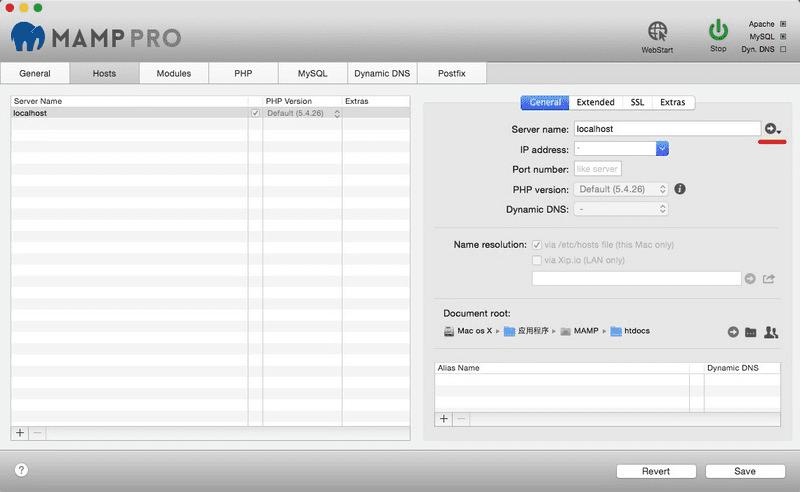Select Extended host settings segment
This screenshot has height=492, width=800.
[x=595, y=102]
